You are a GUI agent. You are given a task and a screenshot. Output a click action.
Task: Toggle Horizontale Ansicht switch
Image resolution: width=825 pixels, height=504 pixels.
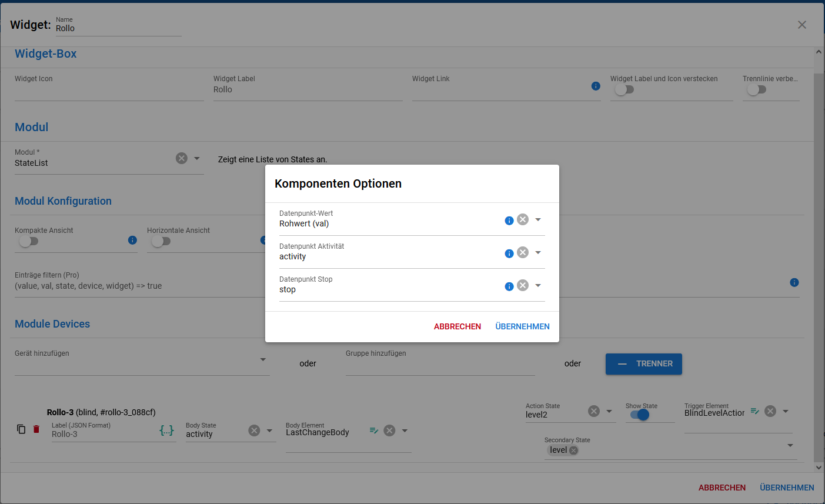coord(161,241)
